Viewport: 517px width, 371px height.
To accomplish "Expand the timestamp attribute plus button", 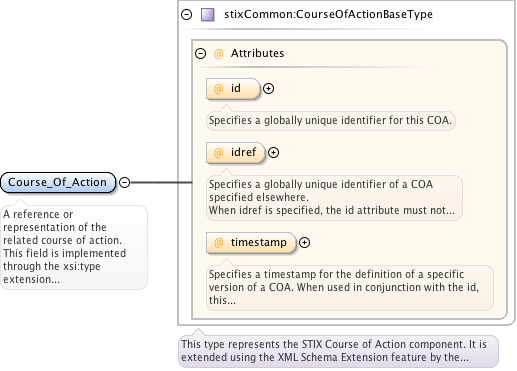I will tap(304, 242).
